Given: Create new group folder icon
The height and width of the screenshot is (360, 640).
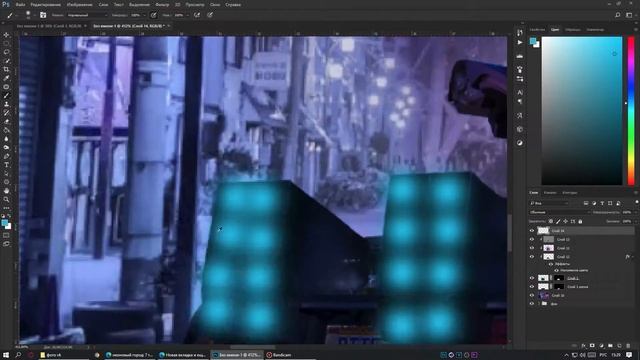Looking at the screenshot, I should [610, 346].
